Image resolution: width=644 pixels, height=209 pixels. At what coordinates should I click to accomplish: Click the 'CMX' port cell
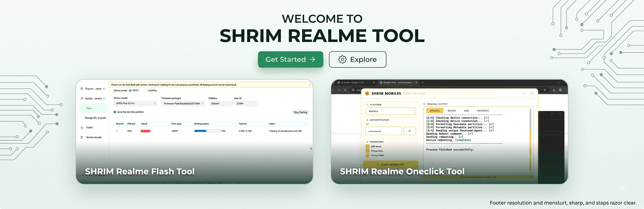tap(130, 131)
